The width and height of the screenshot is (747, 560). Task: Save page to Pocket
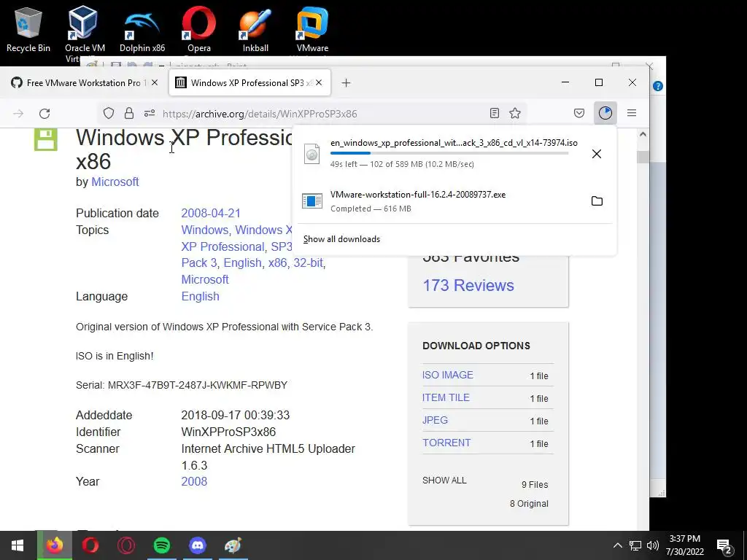(579, 113)
